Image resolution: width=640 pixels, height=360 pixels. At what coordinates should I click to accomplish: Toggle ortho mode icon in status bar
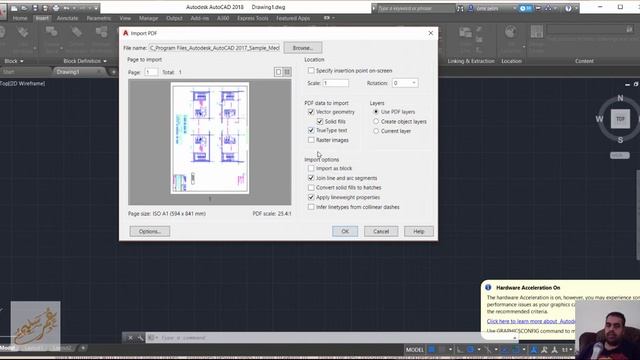point(460,350)
